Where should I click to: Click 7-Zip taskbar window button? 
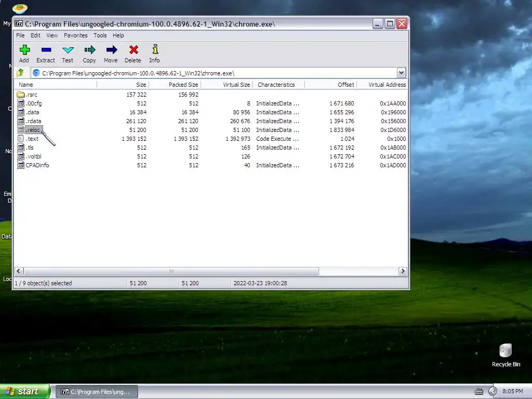pyautogui.click(x=97, y=392)
